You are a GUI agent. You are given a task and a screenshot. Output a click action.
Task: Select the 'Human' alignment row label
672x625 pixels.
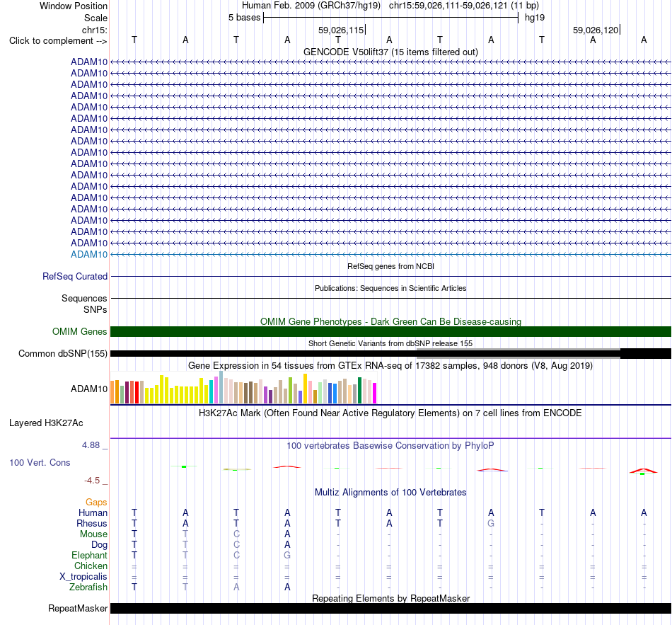93,513
